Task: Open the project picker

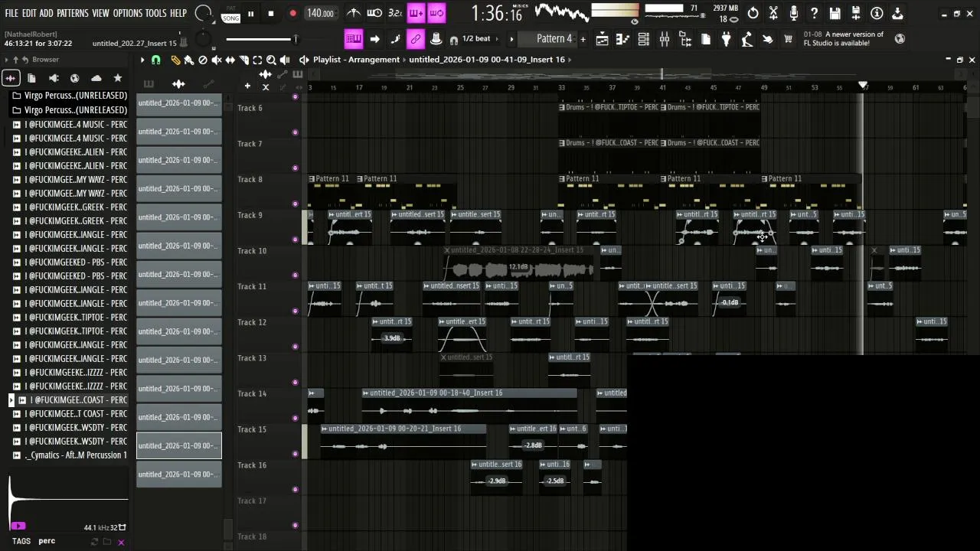Action: (x=706, y=39)
